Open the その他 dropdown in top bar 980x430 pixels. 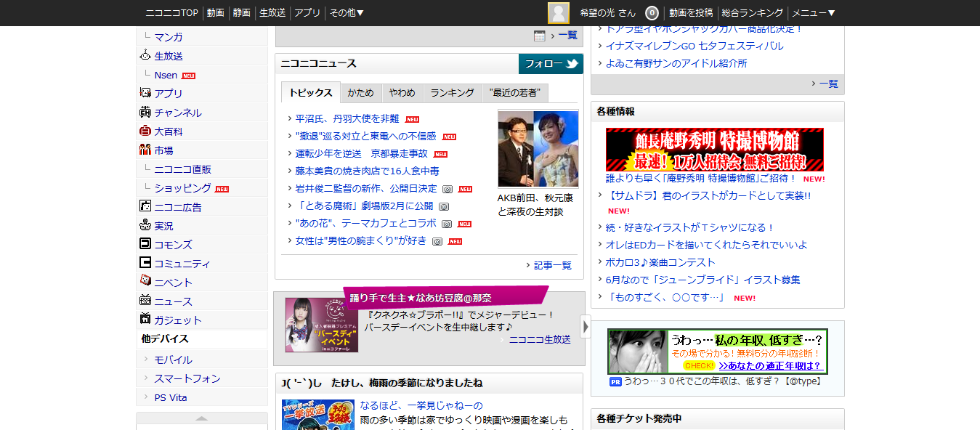click(347, 12)
